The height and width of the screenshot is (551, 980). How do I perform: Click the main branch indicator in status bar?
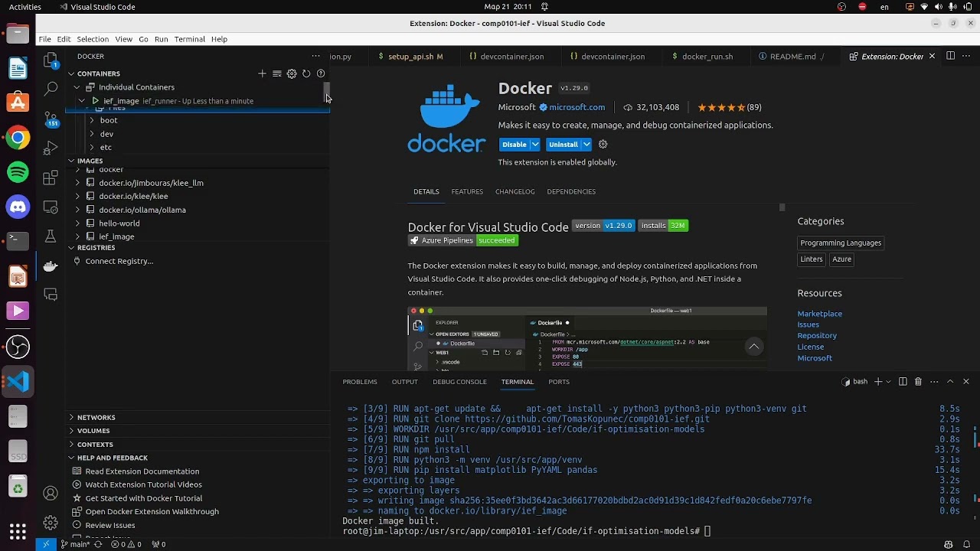click(76, 544)
